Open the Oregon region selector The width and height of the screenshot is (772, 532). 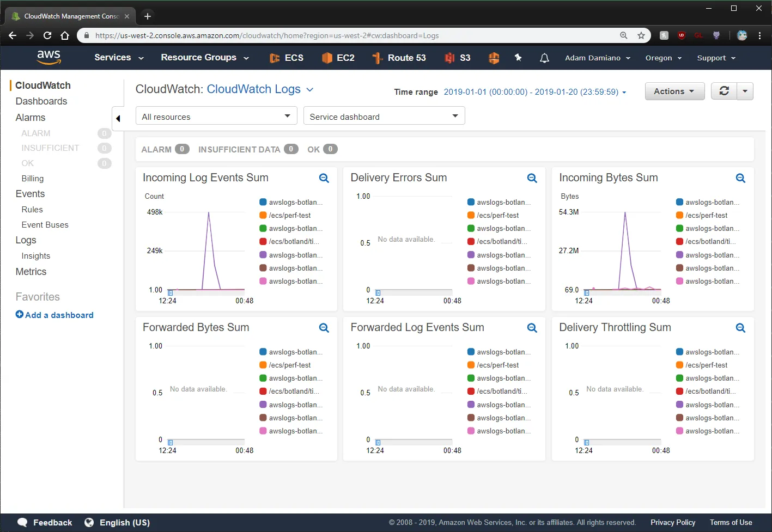664,58
